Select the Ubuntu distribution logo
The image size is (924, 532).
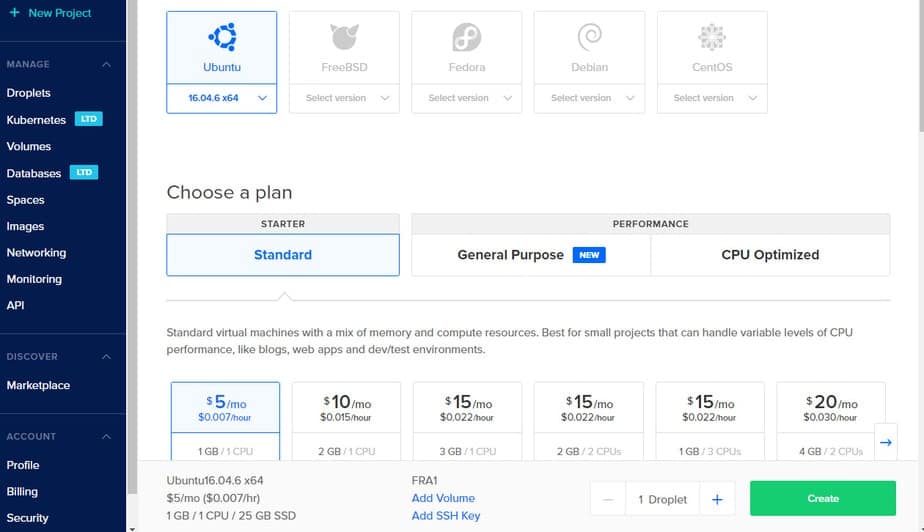222,38
